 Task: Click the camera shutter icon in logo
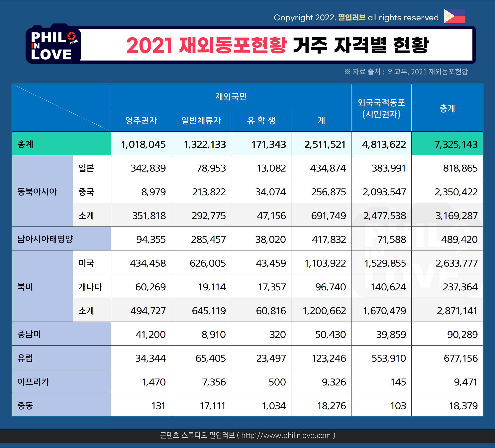71,36
